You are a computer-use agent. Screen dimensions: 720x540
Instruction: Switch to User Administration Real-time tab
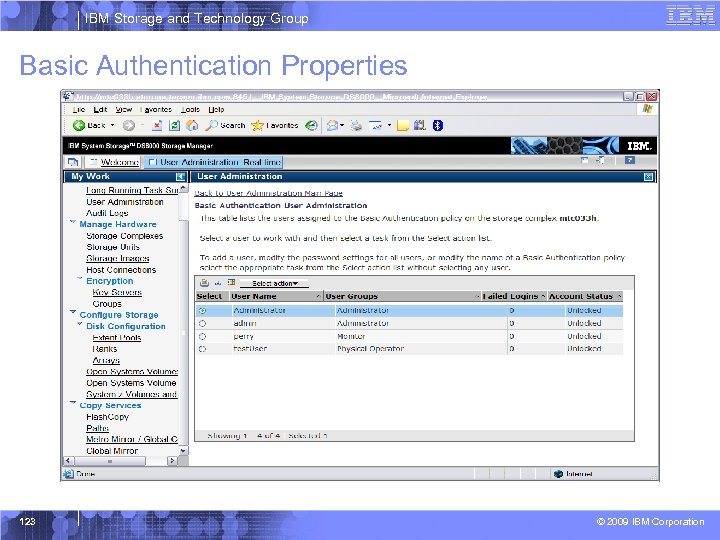[x=213, y=162]
